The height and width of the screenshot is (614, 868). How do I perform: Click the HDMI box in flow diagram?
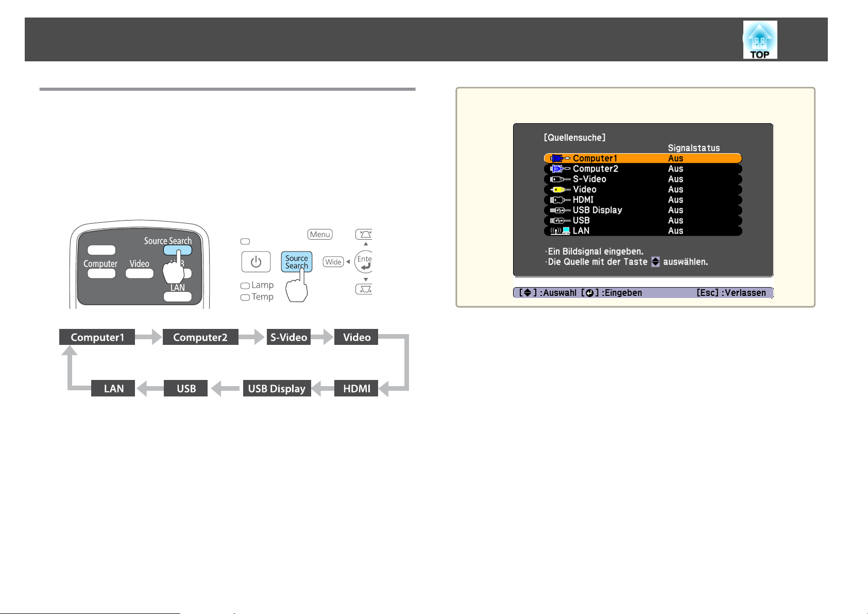(x=356, y=388)
